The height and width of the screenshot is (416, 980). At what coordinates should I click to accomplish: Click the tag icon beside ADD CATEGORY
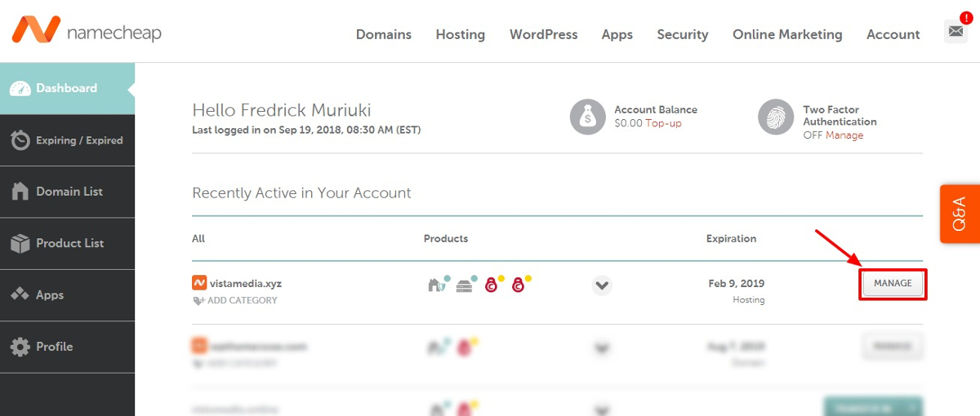click(198, 300)
